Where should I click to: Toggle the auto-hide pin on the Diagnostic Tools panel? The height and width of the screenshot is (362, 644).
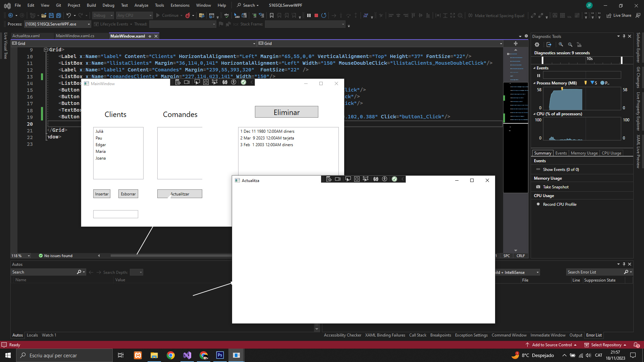tap(624, 36)
